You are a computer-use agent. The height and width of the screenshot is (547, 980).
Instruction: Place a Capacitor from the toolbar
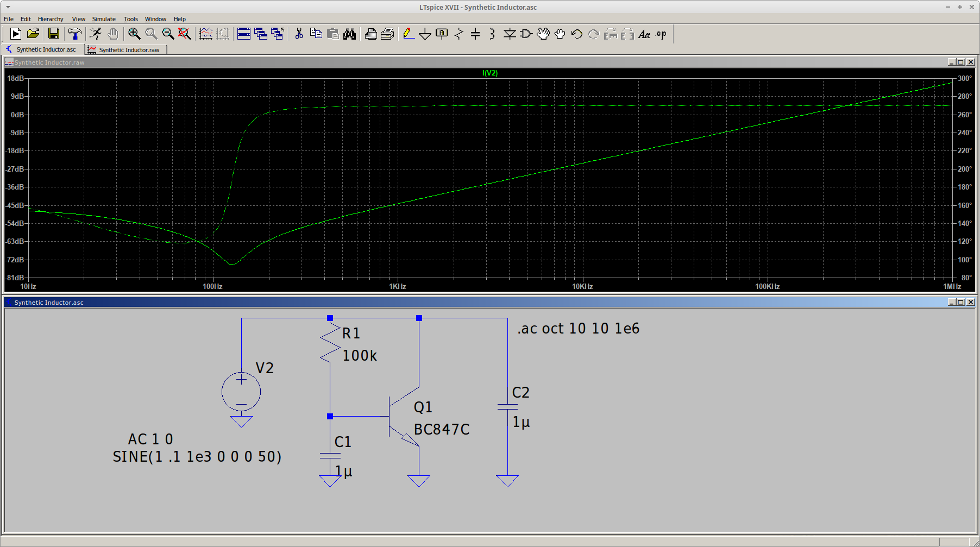coord(476,34)
